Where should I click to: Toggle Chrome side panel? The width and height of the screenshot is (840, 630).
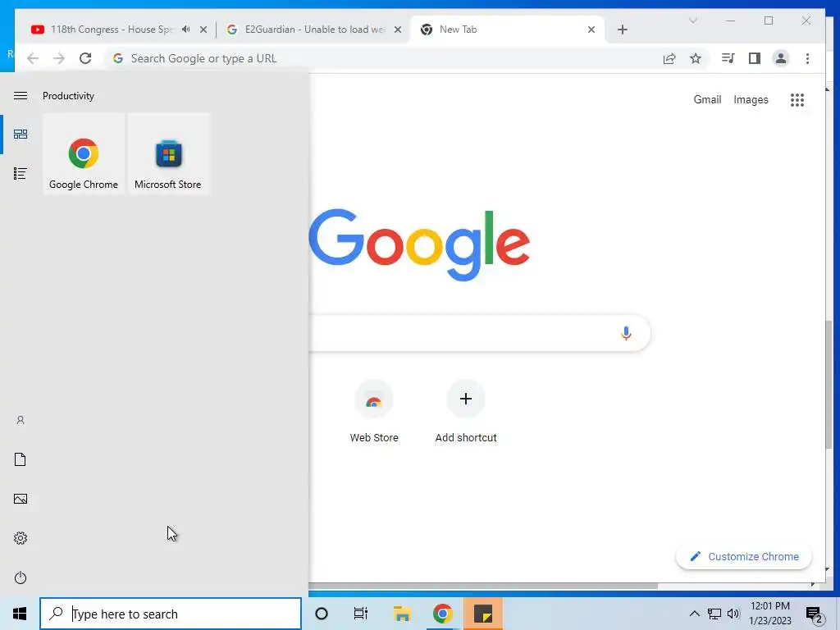click(755, 58)
